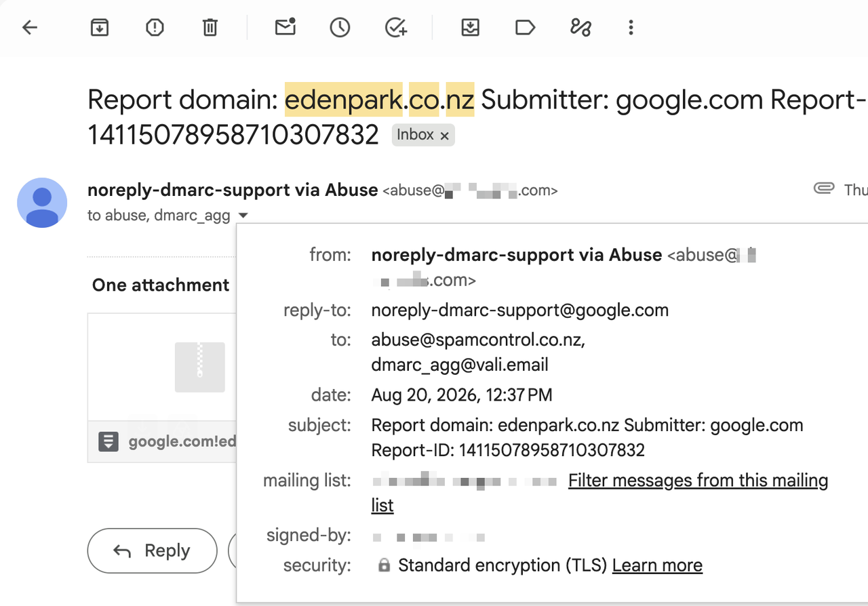868x606 pixels.
Task: Click the subject text in details popup
Action: 587,437
